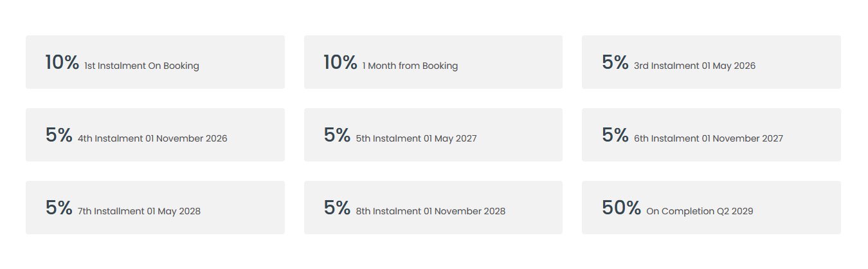Select the '4th Instalment 01 November 2026' label
The width and height of the screenshot is (868, 269).
point(152,138)
